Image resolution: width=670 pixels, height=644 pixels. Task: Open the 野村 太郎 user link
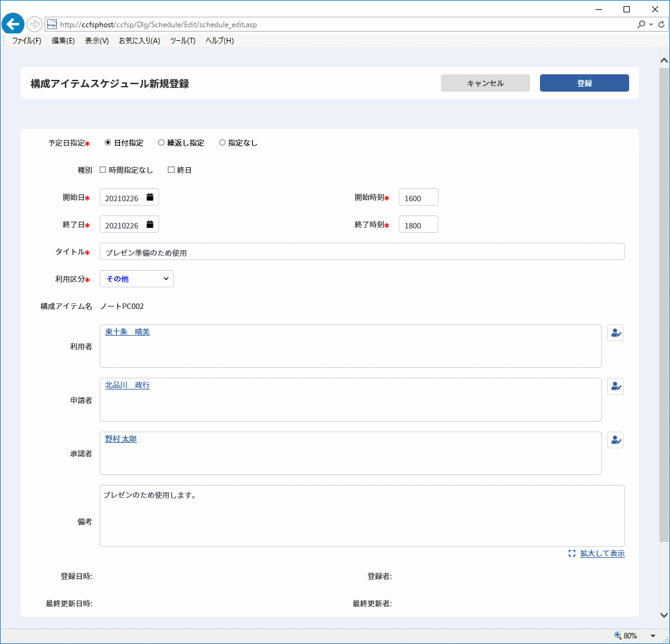121,439
